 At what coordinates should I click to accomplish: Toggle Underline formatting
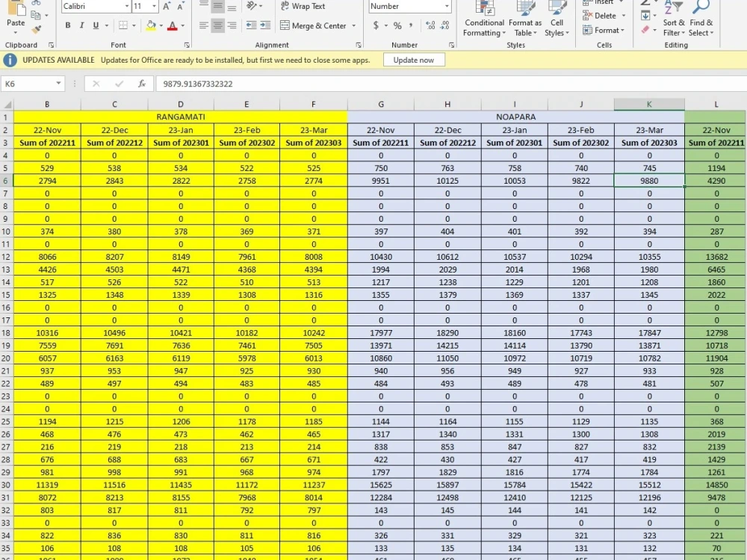click(96, 25)
